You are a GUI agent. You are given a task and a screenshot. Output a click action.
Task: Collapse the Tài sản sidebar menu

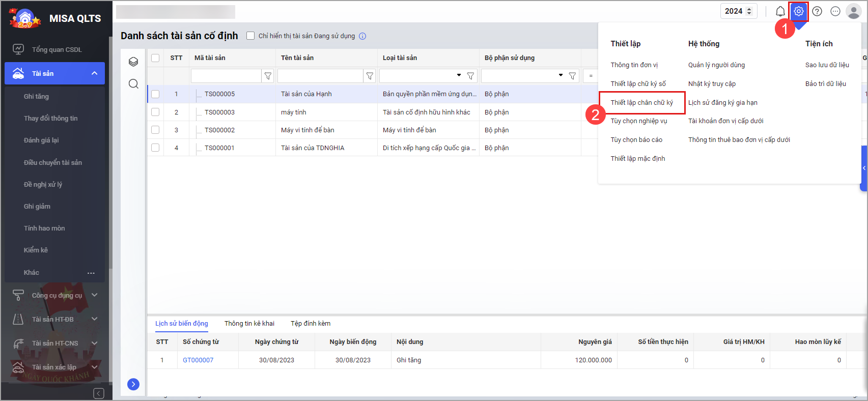click(94, 73)
